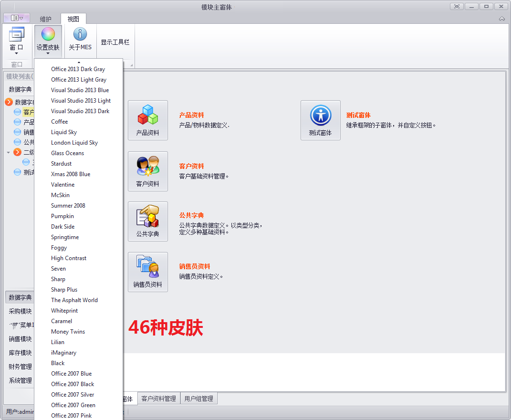Apply the Visual Studio 2013 Dark skin

78,111
